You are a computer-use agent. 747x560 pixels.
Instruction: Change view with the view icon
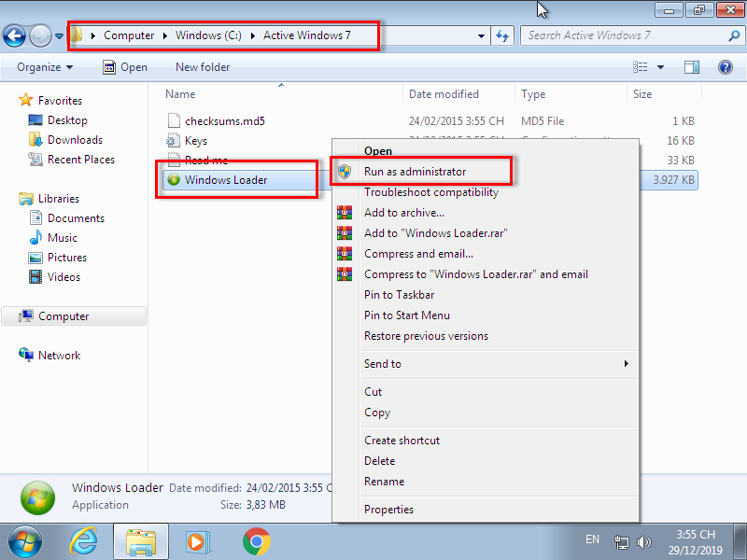(x=641, y=67)
